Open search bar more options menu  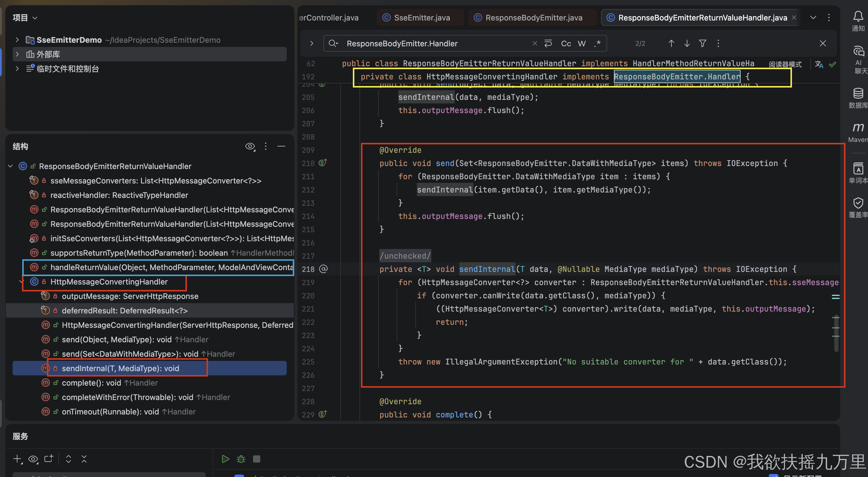click(718, 44)
